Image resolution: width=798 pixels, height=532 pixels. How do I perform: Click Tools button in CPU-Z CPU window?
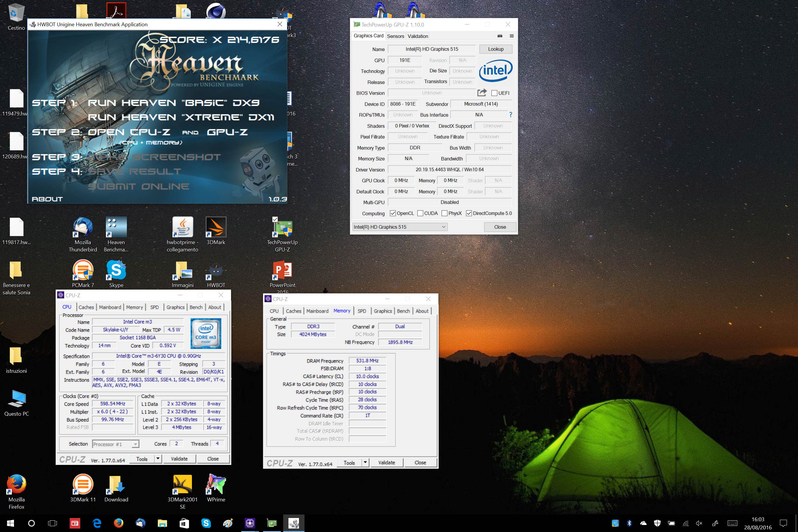(142, 459)
